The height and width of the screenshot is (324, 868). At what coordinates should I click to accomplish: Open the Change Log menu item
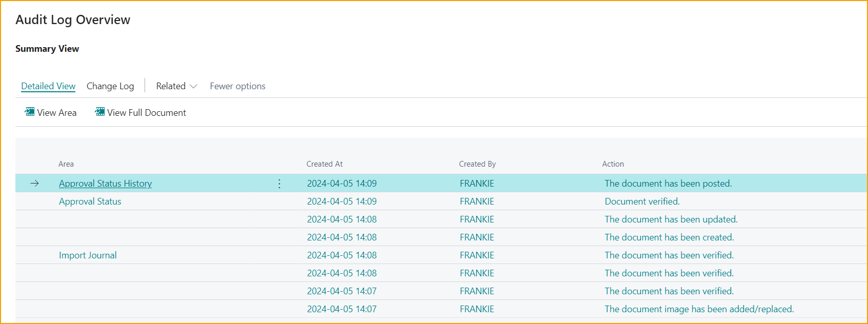click(x=110, y=86)
